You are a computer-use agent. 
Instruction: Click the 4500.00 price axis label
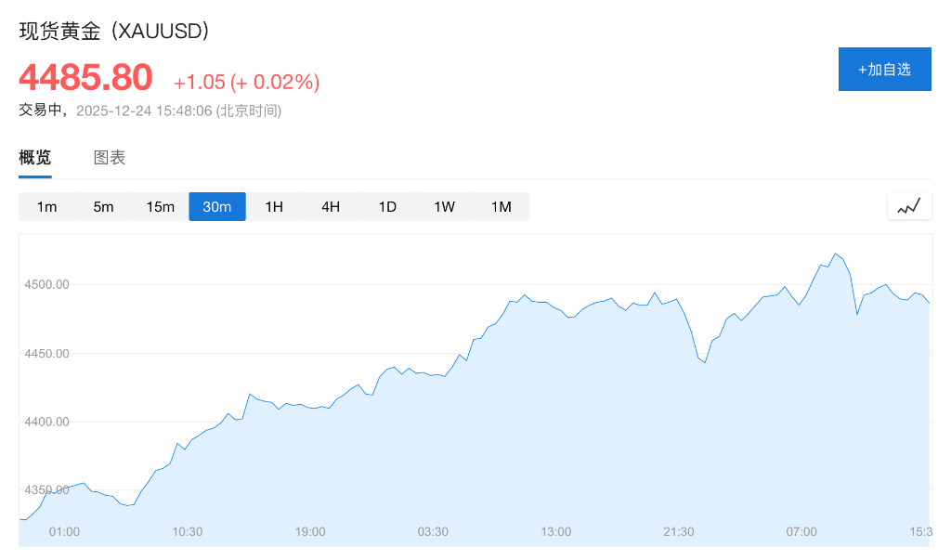click(x=47, y=285)
